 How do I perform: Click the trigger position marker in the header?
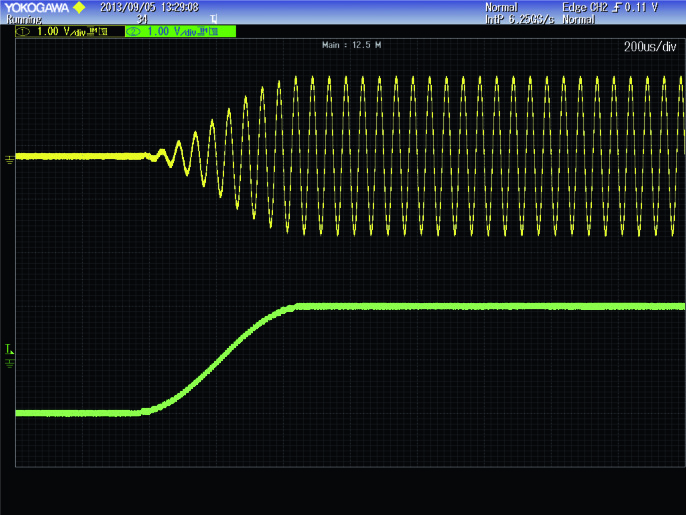coord(214,19)
